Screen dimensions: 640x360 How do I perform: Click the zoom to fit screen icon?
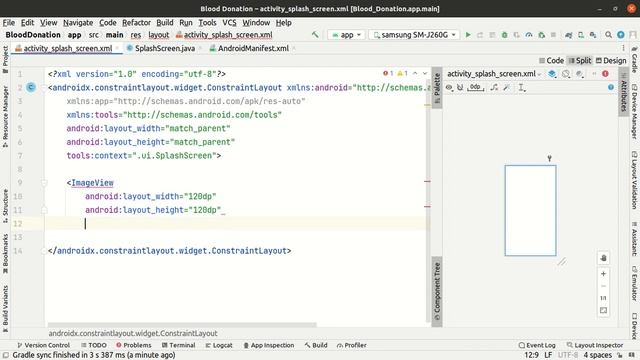click(x=603, y=311)
